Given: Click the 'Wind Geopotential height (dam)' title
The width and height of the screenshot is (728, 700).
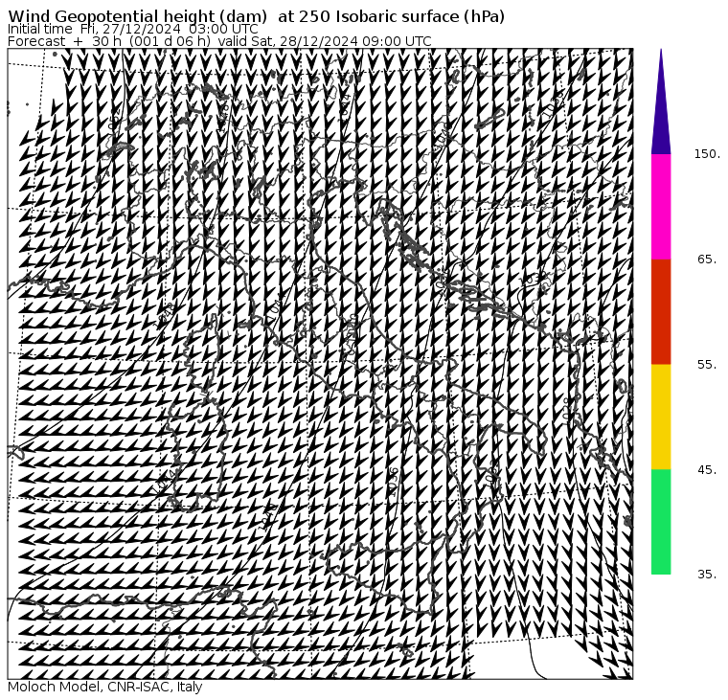Looking at the screenshot, I should (x=257, y=16).
